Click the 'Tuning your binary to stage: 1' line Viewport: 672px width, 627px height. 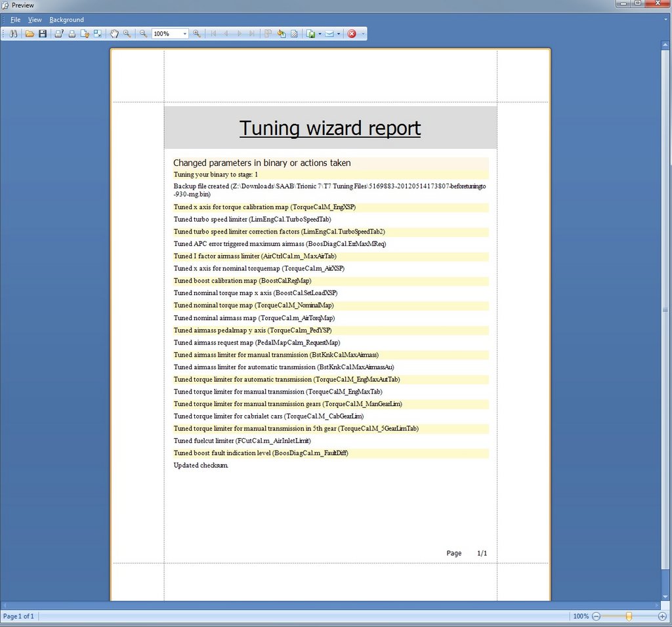215,174
